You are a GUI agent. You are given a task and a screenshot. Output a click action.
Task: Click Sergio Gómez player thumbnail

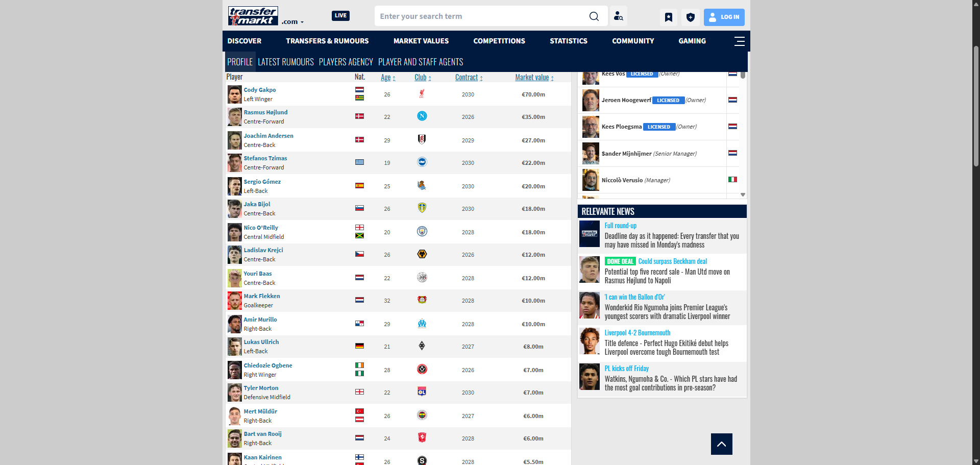(x=234, y=186)
